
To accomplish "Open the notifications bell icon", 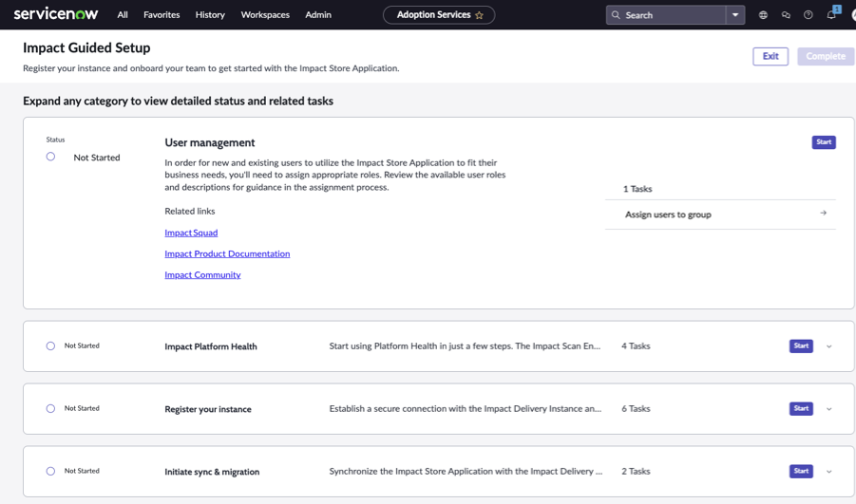I will click(831, 15).
